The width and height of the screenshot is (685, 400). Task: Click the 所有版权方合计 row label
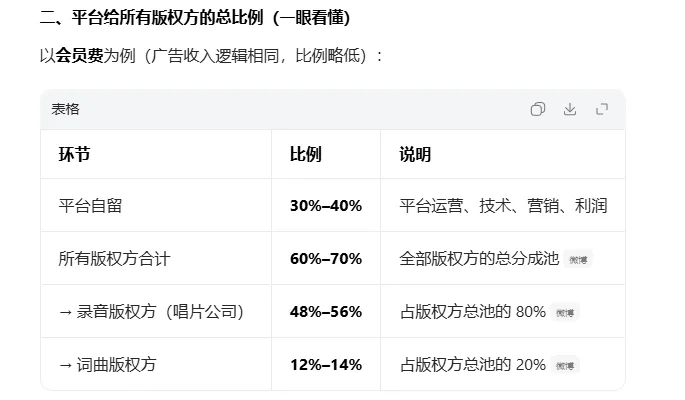pos(114,259)
